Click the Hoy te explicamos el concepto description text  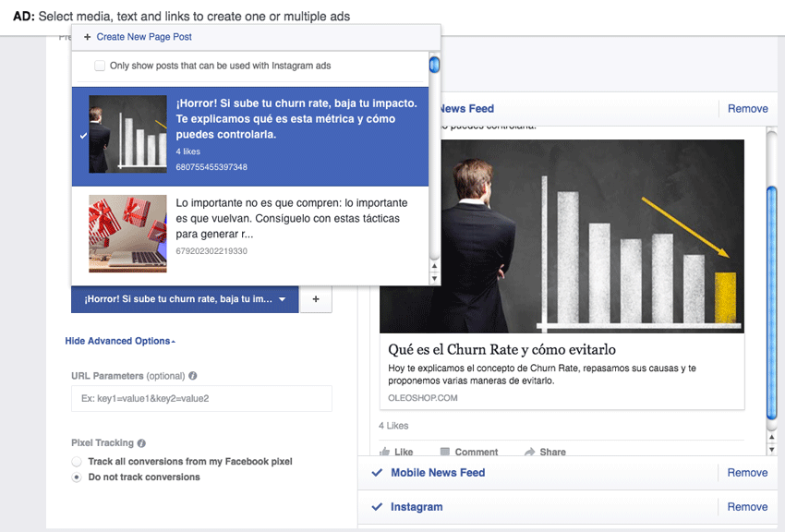coord(542,374)
